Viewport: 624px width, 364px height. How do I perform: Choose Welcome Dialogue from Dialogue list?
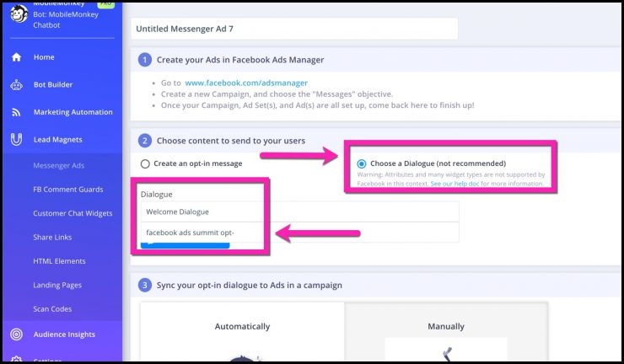(x=300, y=211)
